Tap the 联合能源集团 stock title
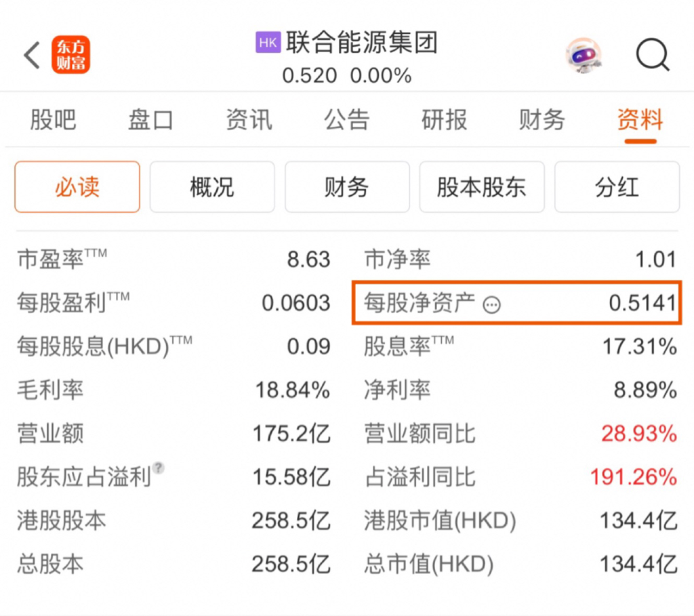694x616 pixels. pyautogui.click(x=362, y=43)
